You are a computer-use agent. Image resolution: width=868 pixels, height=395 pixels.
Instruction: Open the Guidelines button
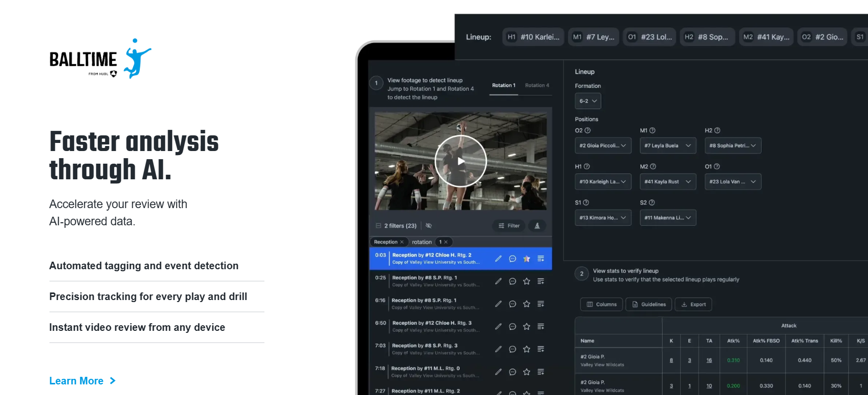point(649,305)
